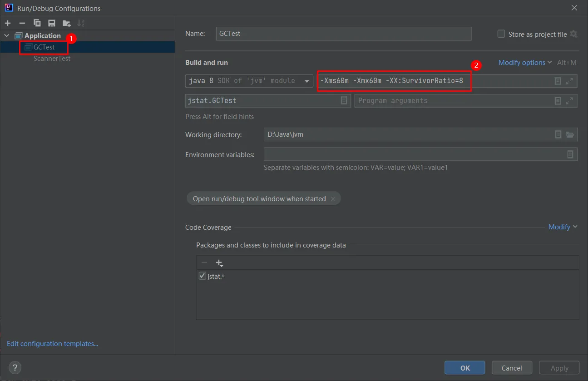The image size is (588, 381).
Task: Click the jstat.* text in coverage list
Action: coord(216,276)
